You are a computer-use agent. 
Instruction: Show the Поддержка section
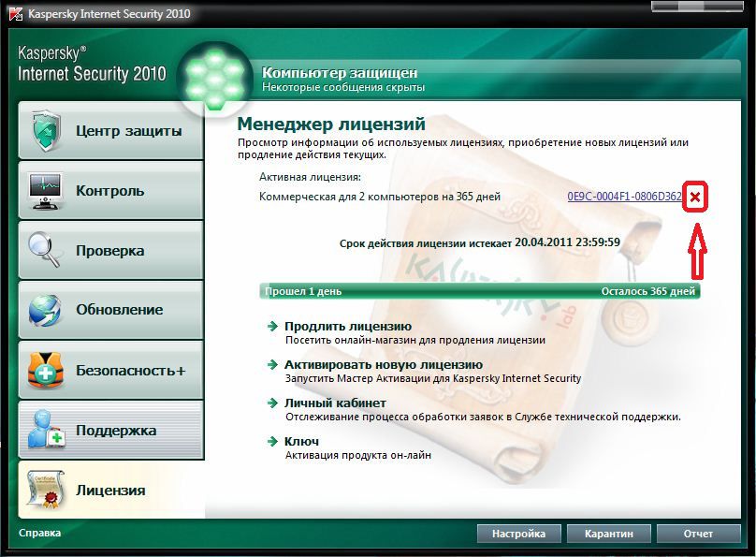pyautogui.click(x=111, y=430)
